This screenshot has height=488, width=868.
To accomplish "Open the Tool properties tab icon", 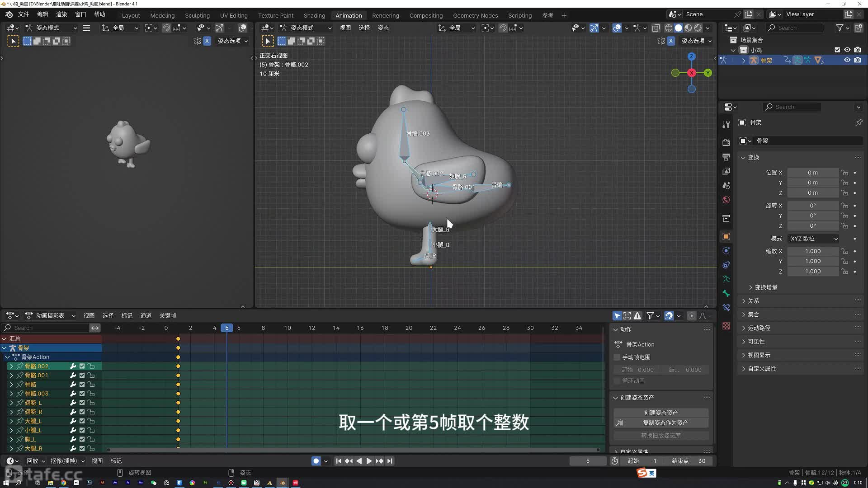I will [x=726, y=125].
